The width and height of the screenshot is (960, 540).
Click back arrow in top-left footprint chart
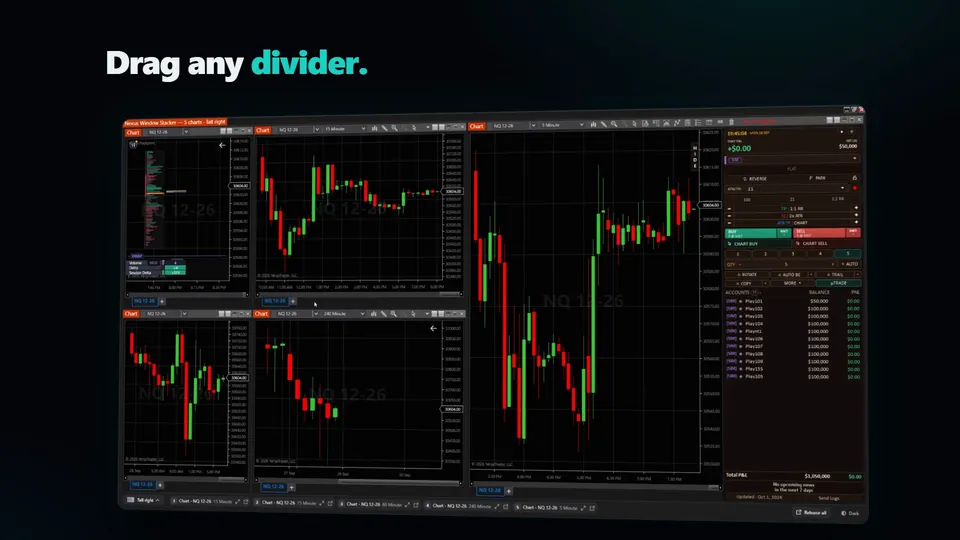[x=222, y=145]
